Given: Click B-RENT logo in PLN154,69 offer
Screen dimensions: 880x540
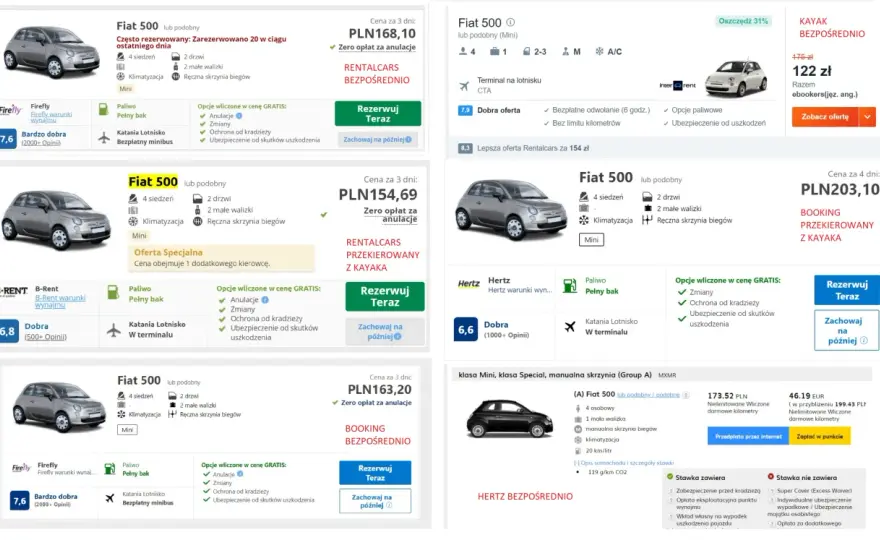Looking at the screenshot, I should [x=13, y=291].
